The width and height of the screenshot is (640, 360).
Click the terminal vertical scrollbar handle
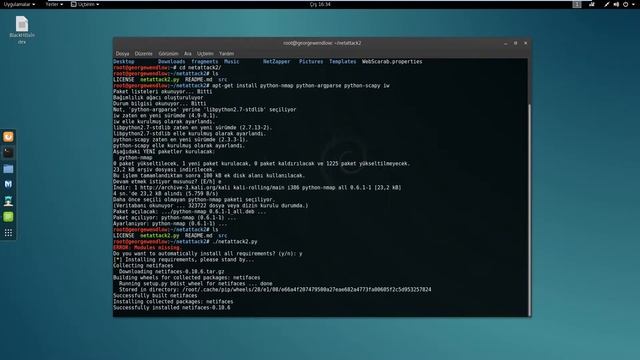pyautogui.click(x=529, y=209)
